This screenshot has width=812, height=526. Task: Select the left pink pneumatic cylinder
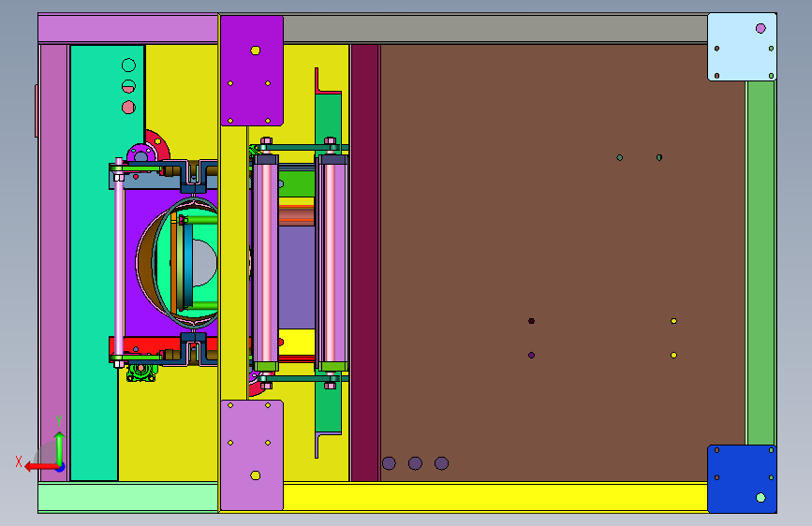click(x=266, y=263)
